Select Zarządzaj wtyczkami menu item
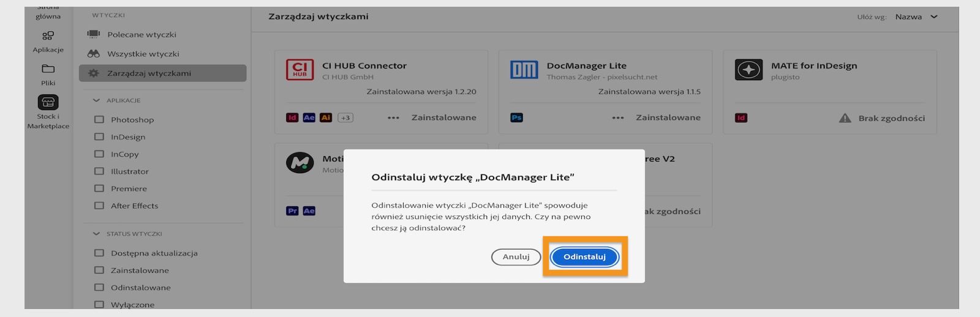The image size is (980, 317). (x=163, y=73)
